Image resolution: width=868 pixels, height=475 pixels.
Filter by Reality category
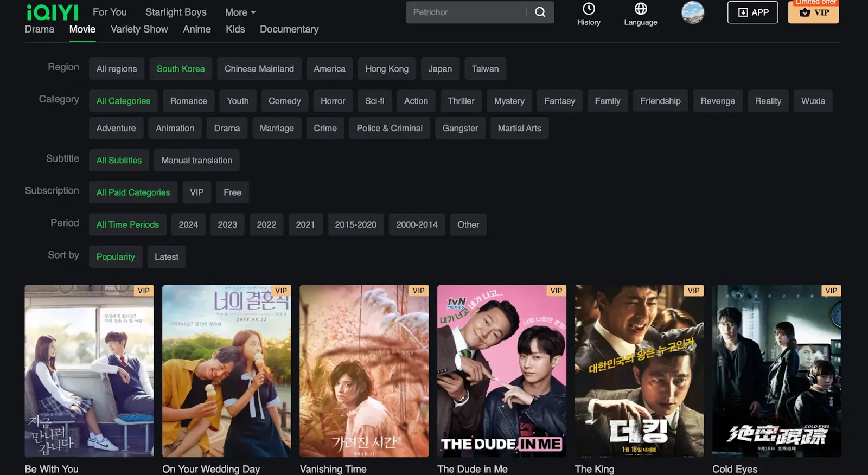pos(768,101)
